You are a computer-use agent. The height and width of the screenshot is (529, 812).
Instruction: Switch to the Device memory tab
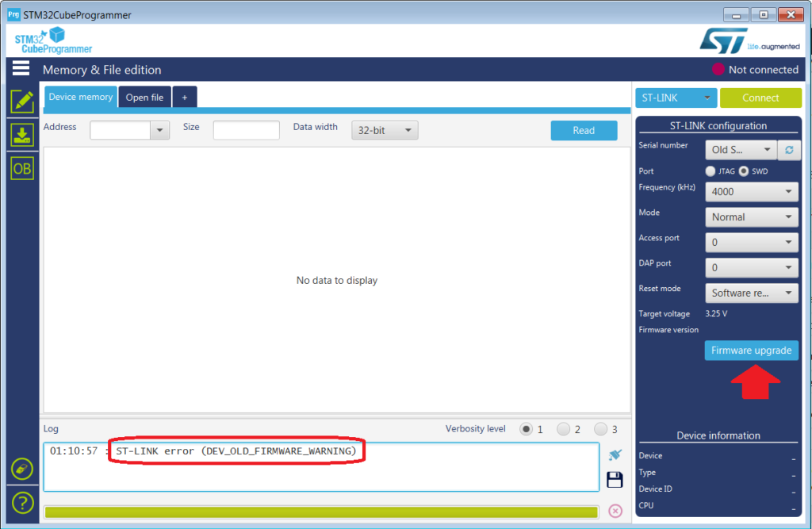pyautogui.click(x=80, y=97)
